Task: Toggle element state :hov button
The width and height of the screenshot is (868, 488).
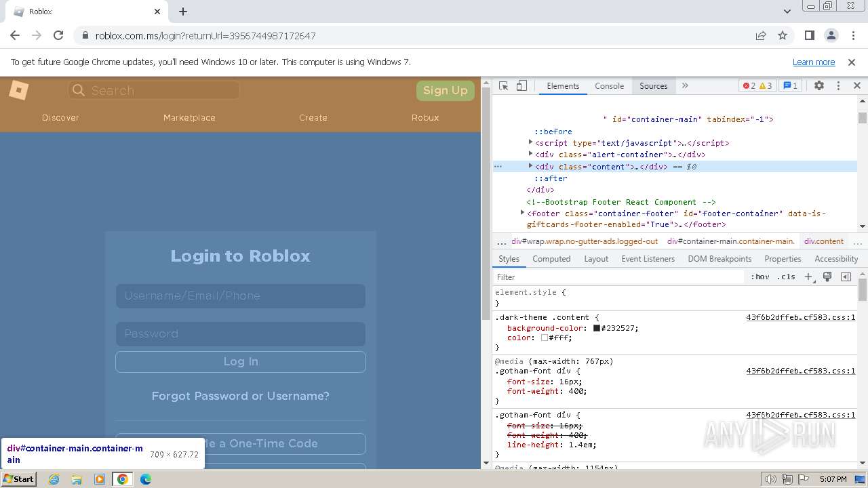Action: [x=760, y=277]
